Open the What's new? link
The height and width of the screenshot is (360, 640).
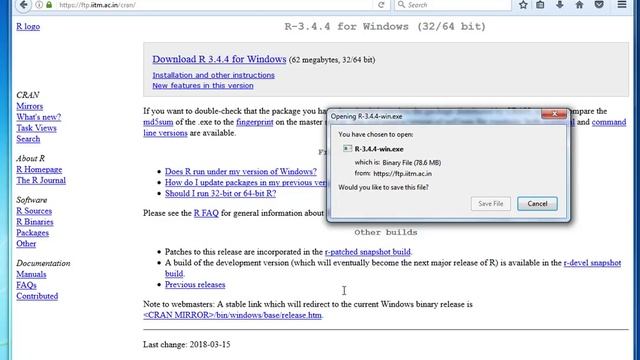pyautogui.click(x=38, y=117)
